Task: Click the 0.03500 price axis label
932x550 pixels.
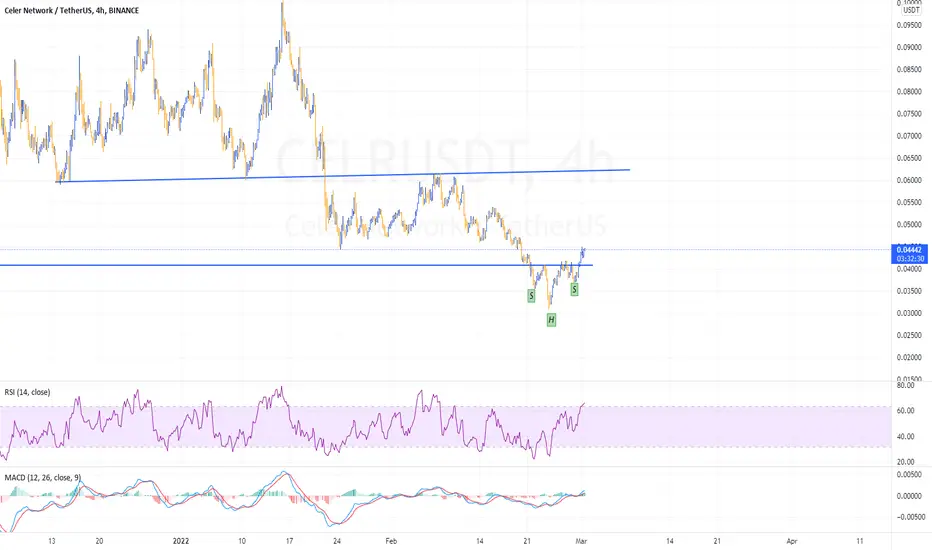Action: point(909,291)
